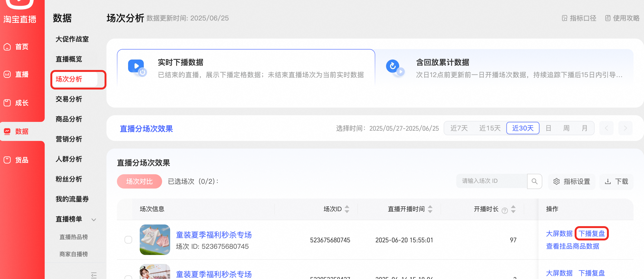Click the search magnifier icon button
The height and width of the screenshot is (279, 644).
[x=534, y=181]
